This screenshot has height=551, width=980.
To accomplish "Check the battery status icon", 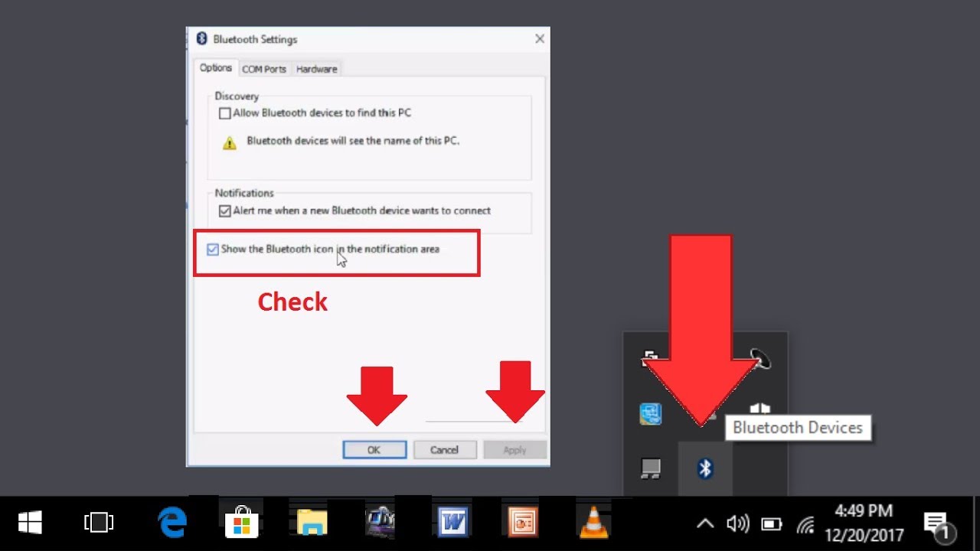I will [x=771, y=523].
